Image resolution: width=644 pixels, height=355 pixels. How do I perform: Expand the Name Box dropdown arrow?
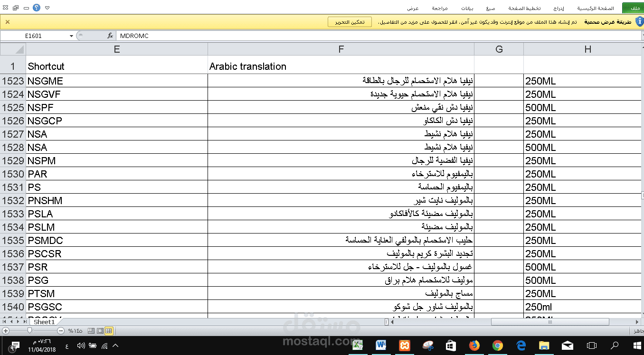point(72,36)
